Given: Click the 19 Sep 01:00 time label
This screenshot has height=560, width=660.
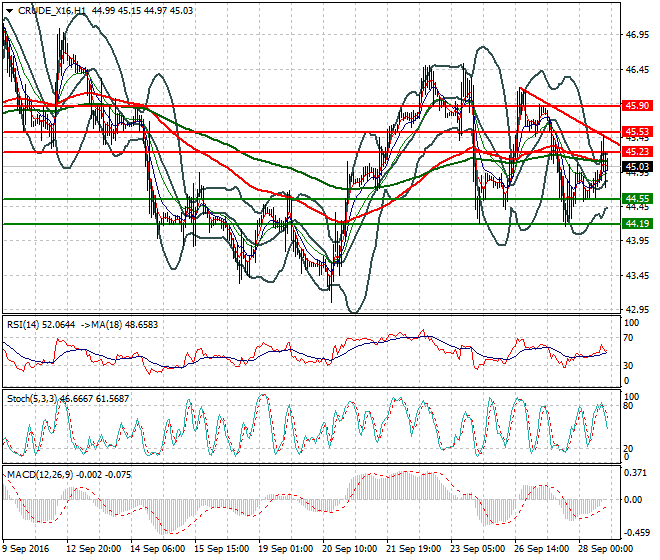Looking at the screenshot, I should click(x=286, y=549).
